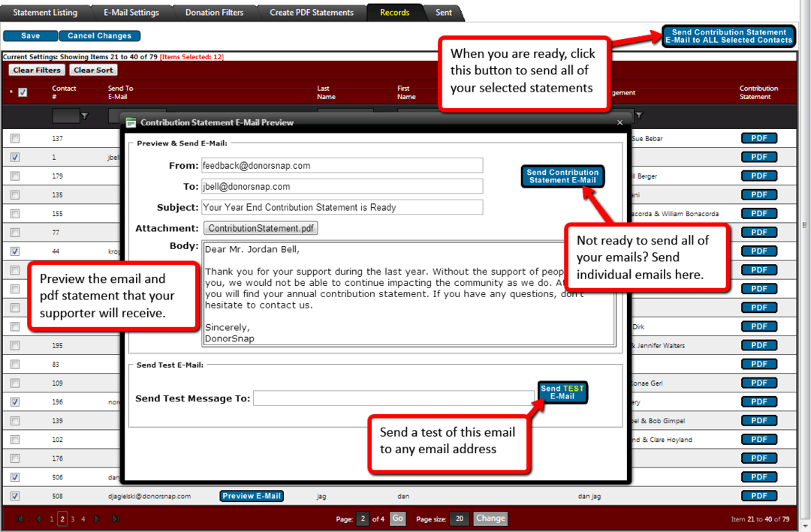Uncheck the checkbox for contact 508
Screen dimensions: 811x532
click(15, 496)
